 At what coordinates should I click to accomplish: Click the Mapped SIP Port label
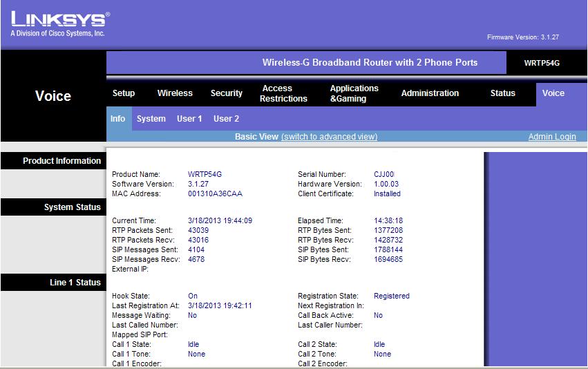(x=140, y=335)
